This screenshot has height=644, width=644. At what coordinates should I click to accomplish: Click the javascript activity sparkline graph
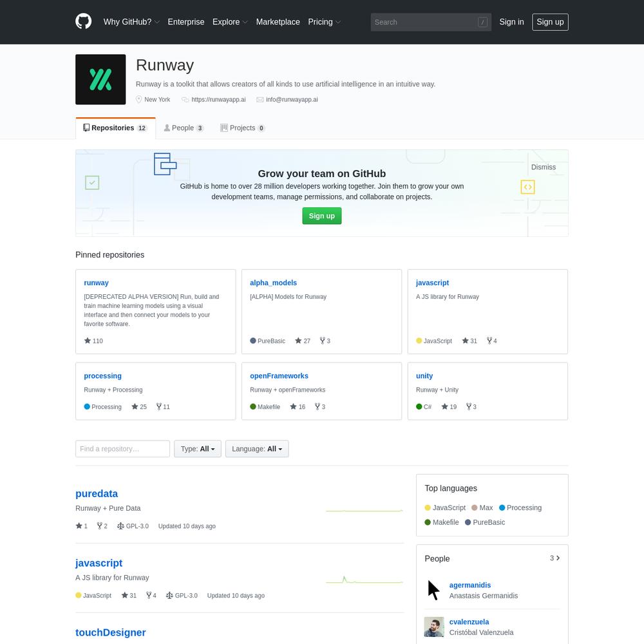pyautogui.click(x=365, y=580)
